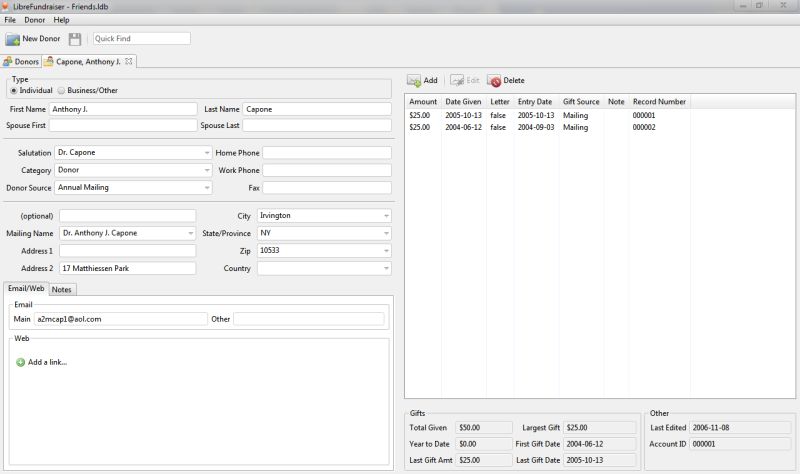Click the 2004-09-03 entry date cell
This screenshot has width=800, height=474.
[x=536, y=128]
